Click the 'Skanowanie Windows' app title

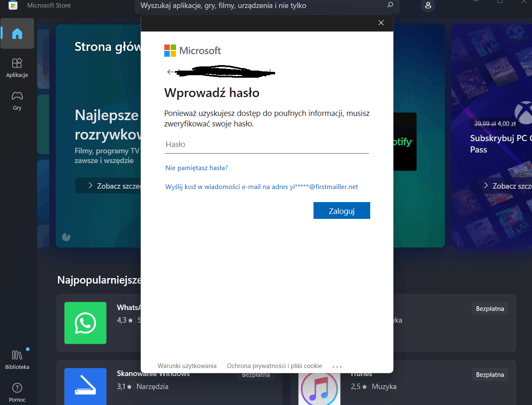[x=153, y=373]
